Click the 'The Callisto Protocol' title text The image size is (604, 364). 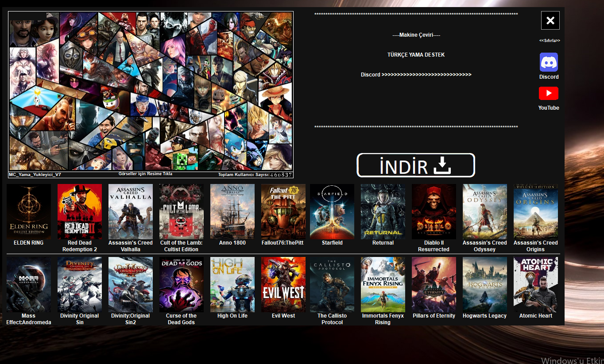click(332, 319)
